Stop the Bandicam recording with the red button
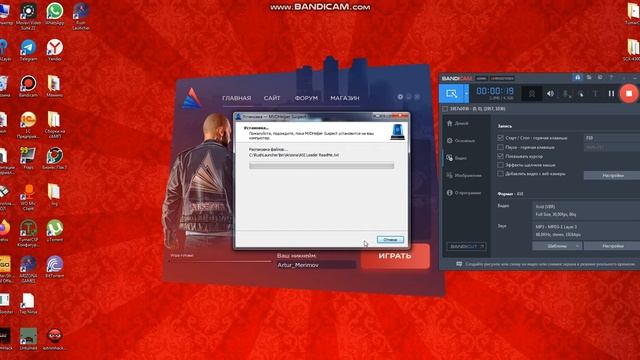The width and height of the screenshot is (640, 360). (629, 93)
